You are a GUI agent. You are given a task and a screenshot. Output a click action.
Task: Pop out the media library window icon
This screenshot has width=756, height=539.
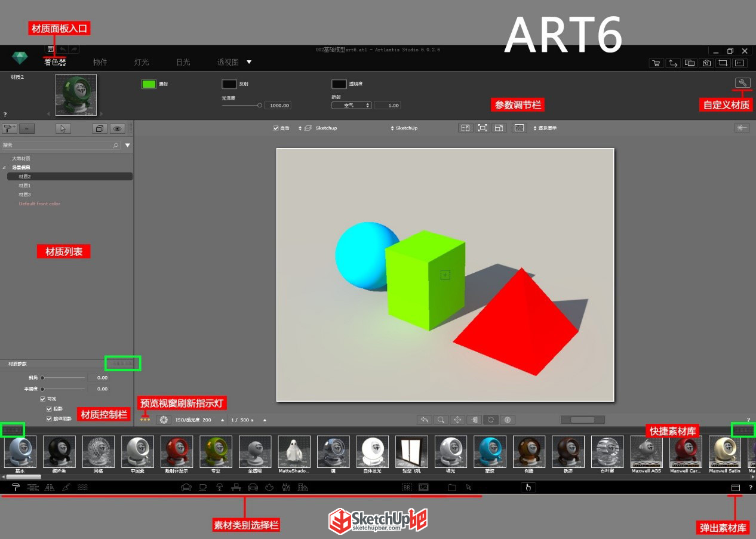736,488
